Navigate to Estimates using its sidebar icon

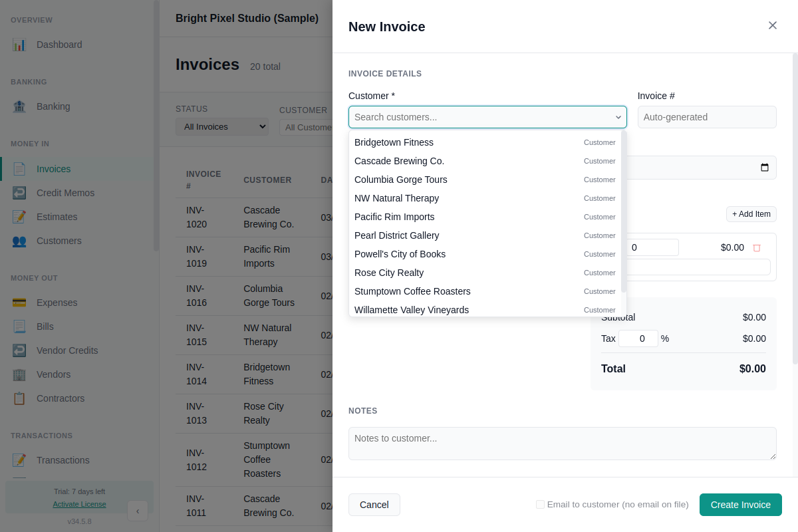pyautogui.click(x=19, y=216)
